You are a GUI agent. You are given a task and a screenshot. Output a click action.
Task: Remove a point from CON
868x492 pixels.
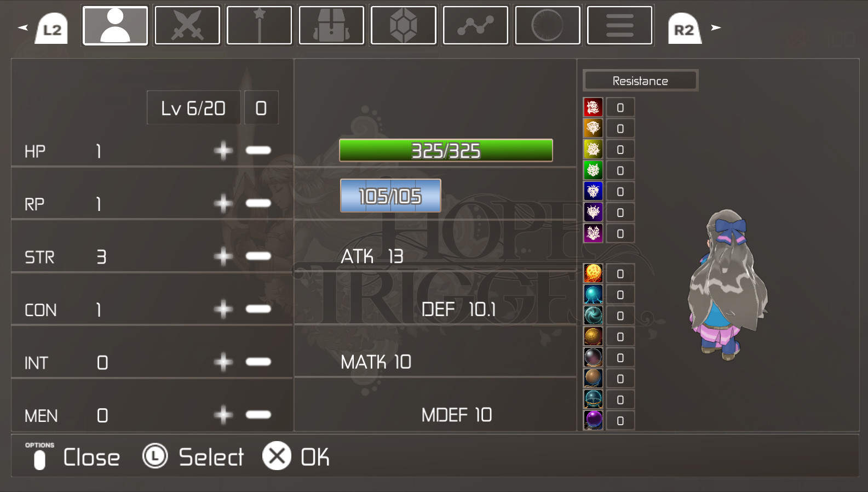tap(258, 309)
